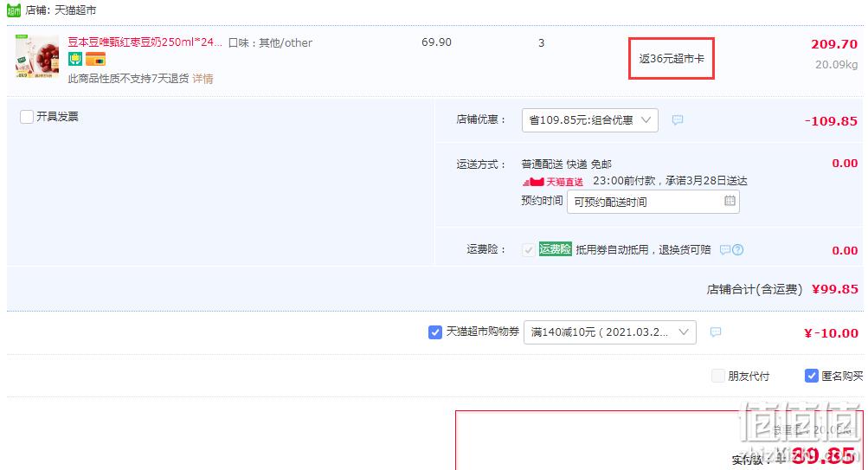Click the comment bubble icon beside 退换货可赔
This screenshot has height=470, width=868.
pyautogui.click(x=724, y=250)
